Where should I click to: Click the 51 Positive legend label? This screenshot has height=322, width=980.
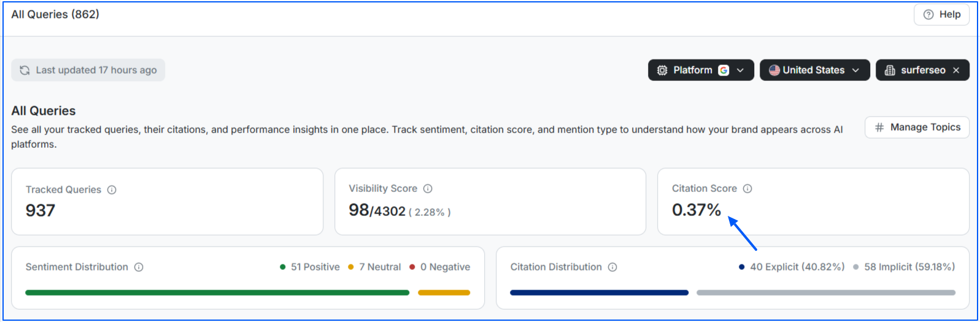pos(315,267)
